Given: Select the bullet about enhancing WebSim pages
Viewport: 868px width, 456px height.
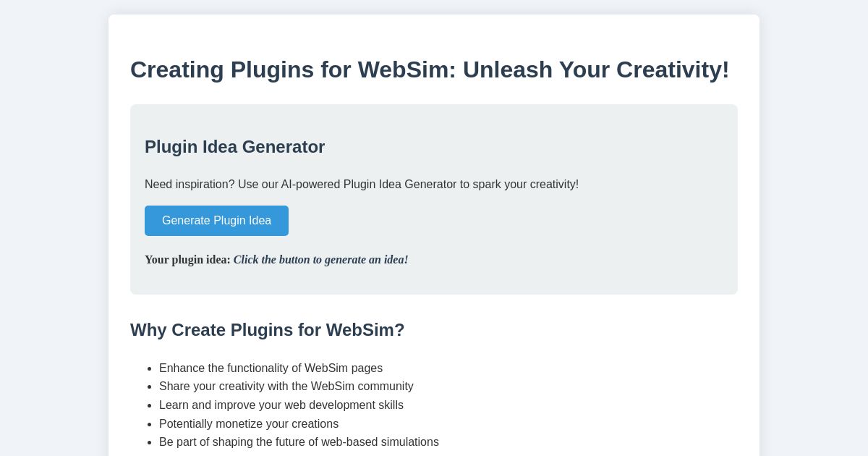Looking at the screenshot, I should (271, 368).
